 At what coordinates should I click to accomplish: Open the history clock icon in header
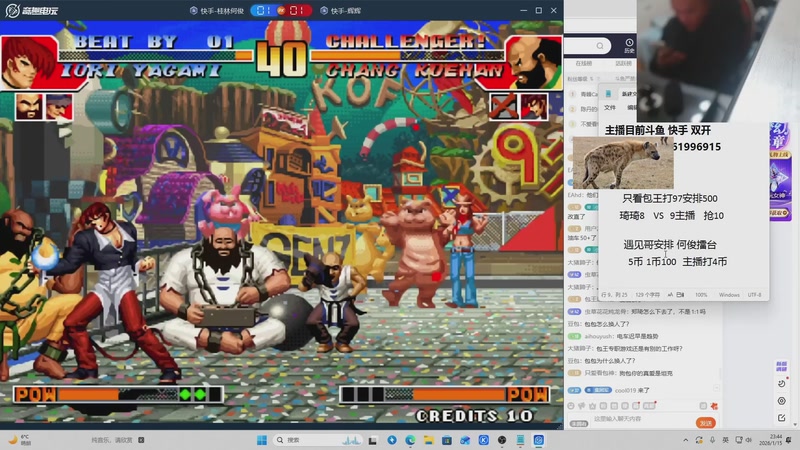(x=629, y=45)
